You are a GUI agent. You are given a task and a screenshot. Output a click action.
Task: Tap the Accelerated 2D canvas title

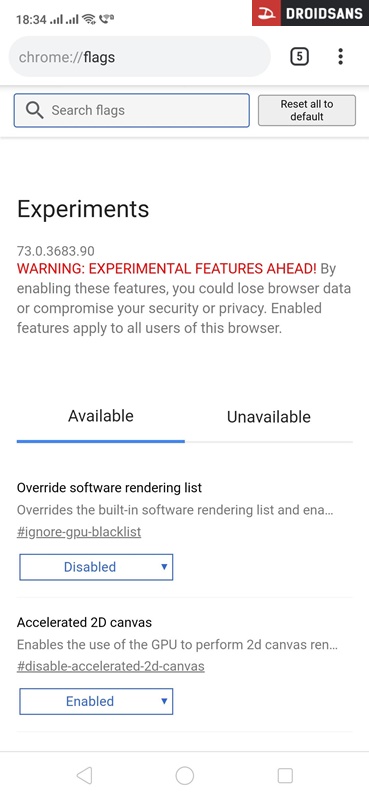[x=84, y=622]
